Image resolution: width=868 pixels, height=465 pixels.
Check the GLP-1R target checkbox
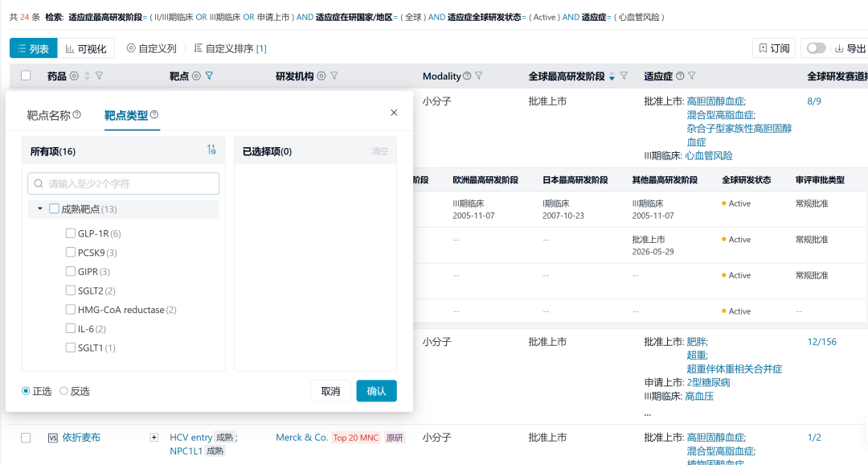point(70,233)
